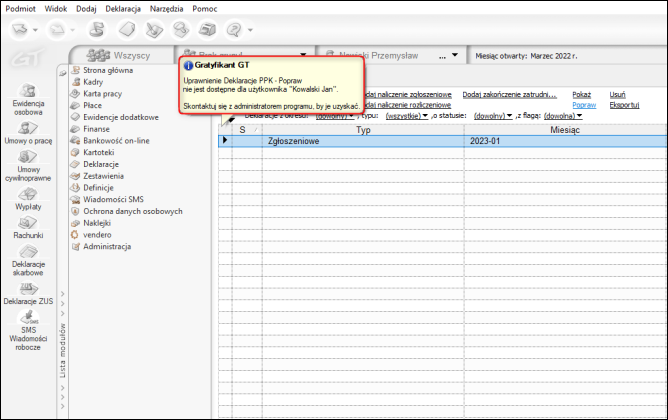The height and width of the screenshot is (420, 668).
Task: Click the Popraw link
Action: (584, 105)
